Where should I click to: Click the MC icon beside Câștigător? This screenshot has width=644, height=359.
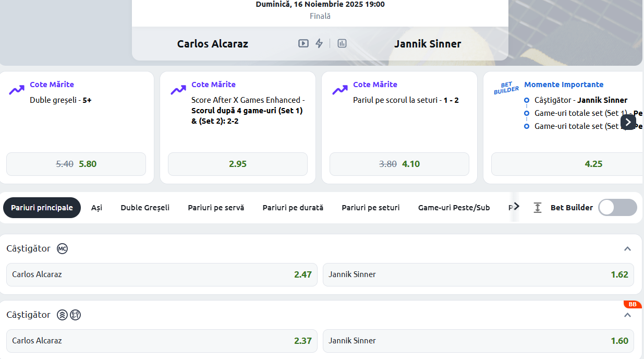click(63, 249)
